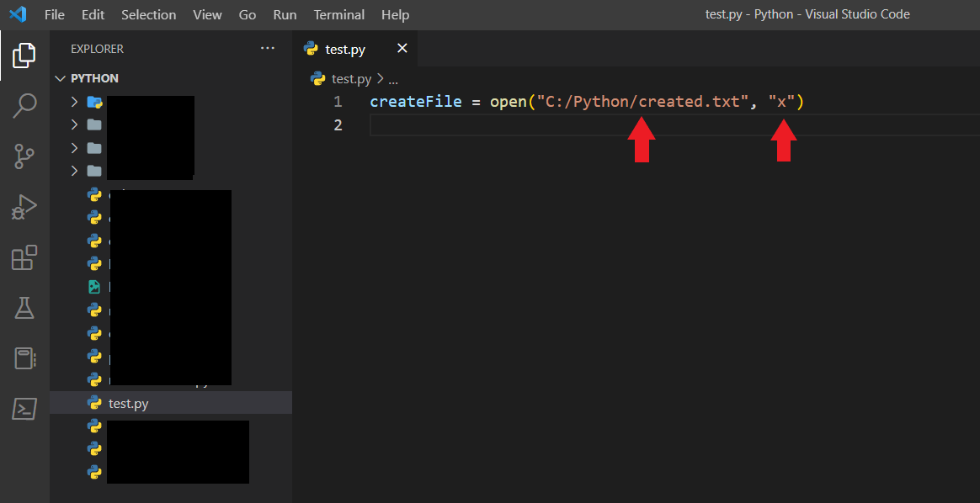Open the Terminal menu
The height and width of the screenshot is (503, 980).
tap(339, 15)
